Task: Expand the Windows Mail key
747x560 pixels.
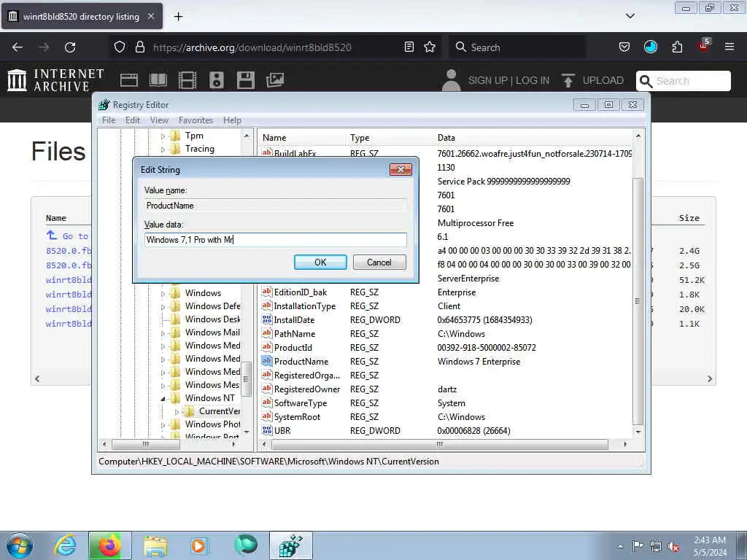Action: click(x=163, y=333)
